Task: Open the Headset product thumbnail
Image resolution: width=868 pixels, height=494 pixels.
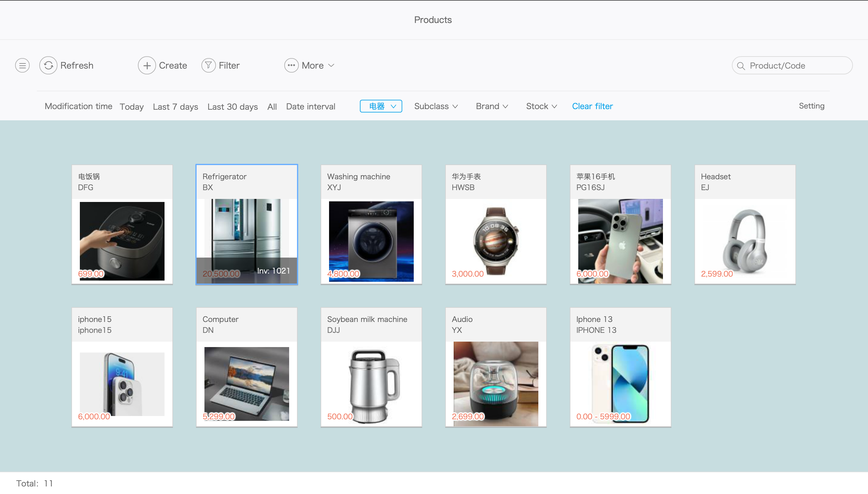Action: point(745,241)
